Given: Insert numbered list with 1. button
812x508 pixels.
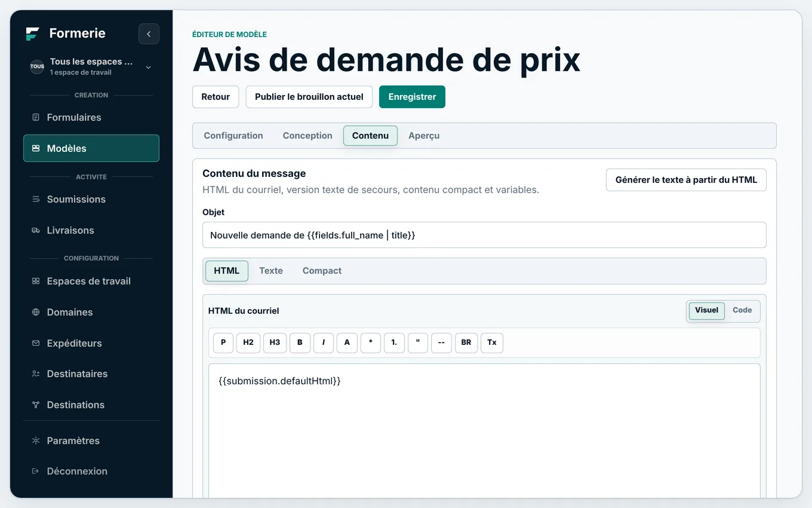Looking at the screenshot, I should [394, 342].
